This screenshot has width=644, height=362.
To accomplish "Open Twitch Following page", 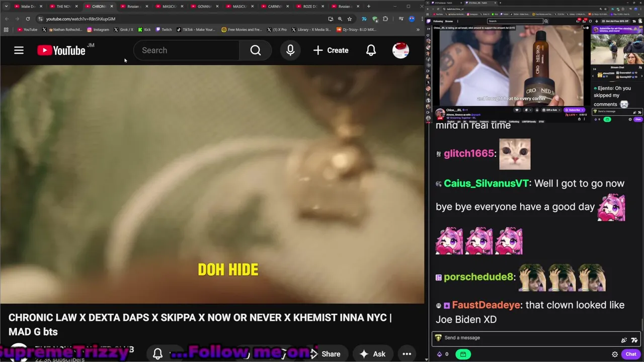I will (x=439, y=21).
